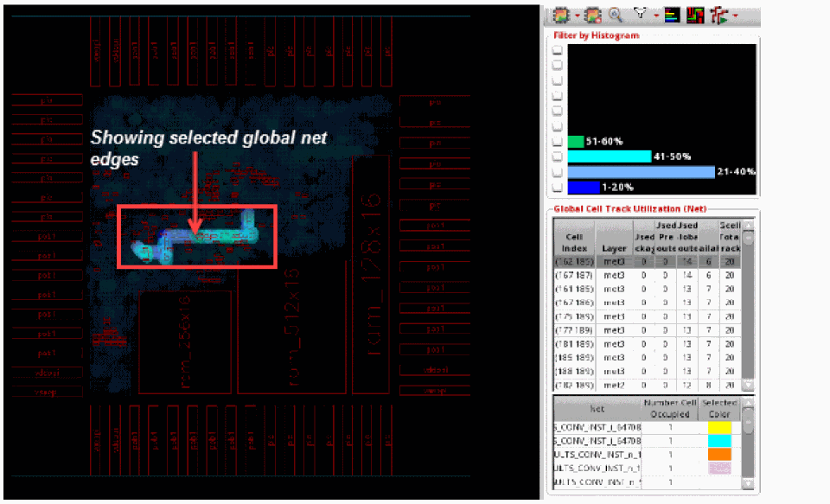Enable the 51-60% histogram checkbox

[x=558, y=142]
